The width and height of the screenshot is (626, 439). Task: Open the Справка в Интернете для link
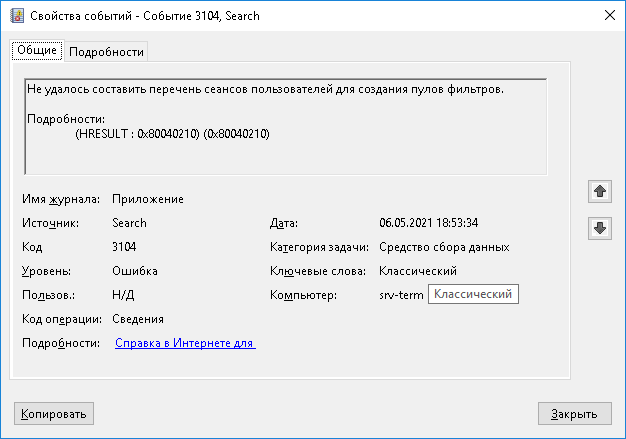pos(185,343)
